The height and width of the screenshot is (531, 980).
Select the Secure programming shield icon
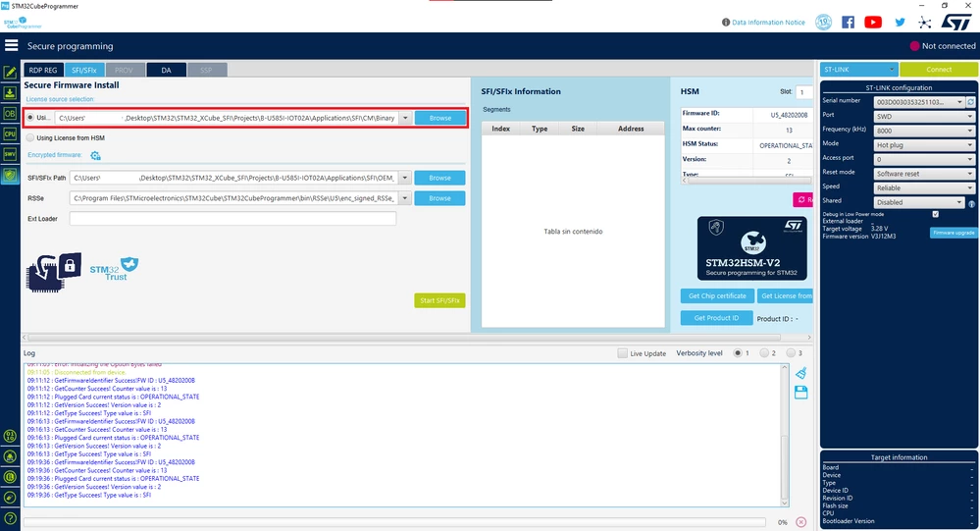pyautogui.click(x=10, y=175)
